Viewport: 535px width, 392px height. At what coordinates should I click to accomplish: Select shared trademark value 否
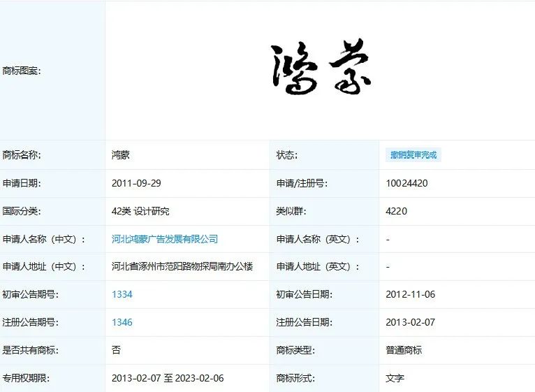(116, 350)
